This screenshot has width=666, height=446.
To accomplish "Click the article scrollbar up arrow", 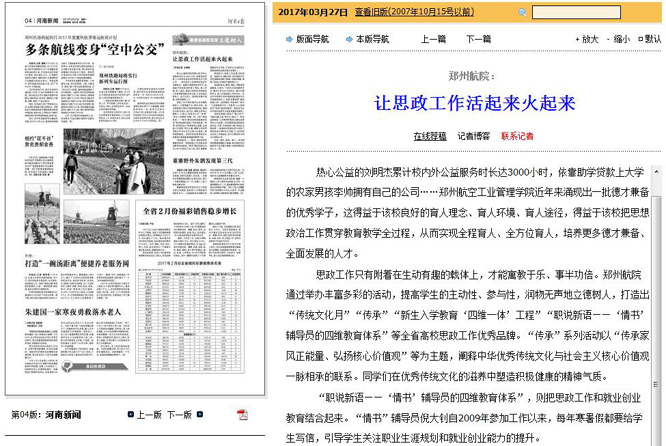I will tap(656, 171).
